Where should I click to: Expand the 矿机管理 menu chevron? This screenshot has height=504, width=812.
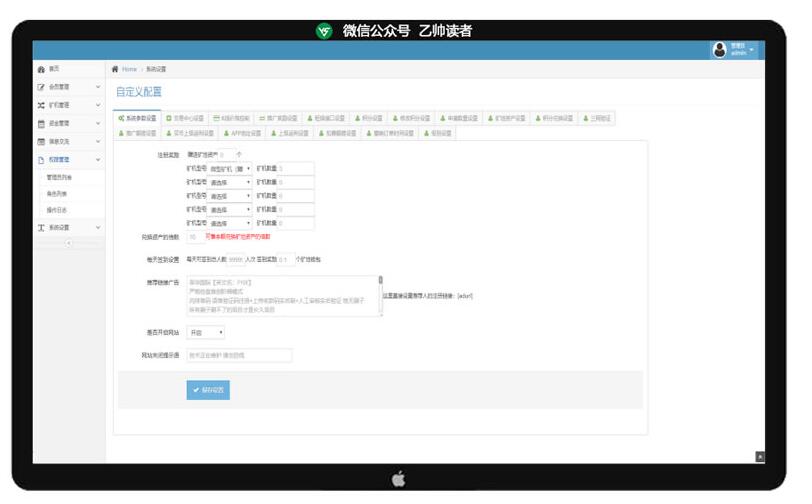coord(98,105)
